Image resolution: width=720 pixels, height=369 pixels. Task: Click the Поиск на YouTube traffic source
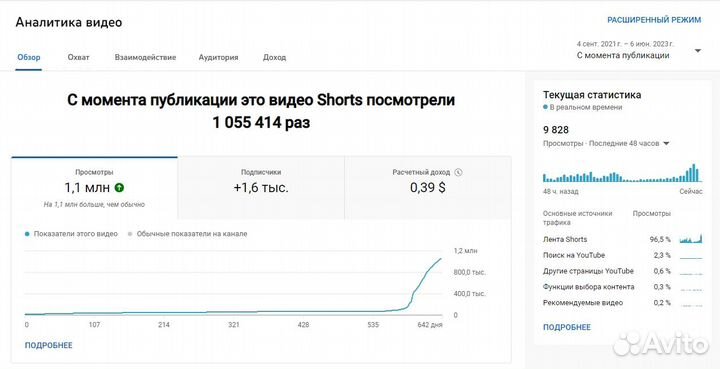[574, 255]
